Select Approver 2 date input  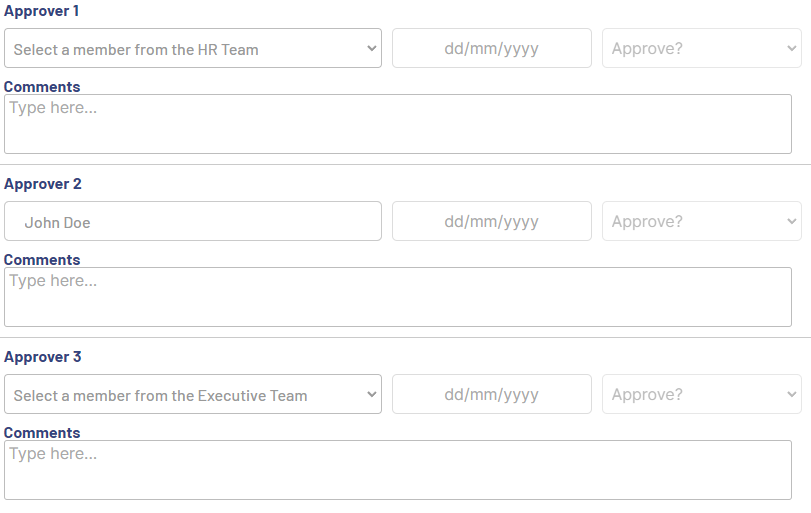pyautogui.click(x=491, y=221)
